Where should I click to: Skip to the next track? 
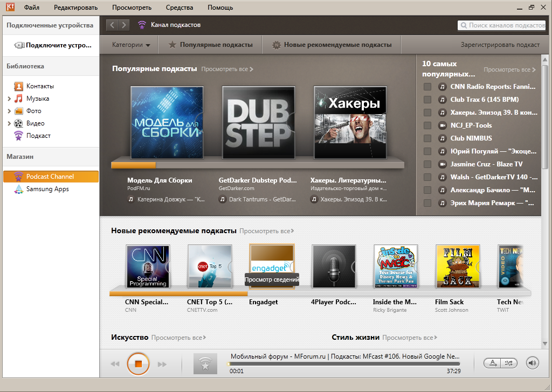[x=162, y=364]
